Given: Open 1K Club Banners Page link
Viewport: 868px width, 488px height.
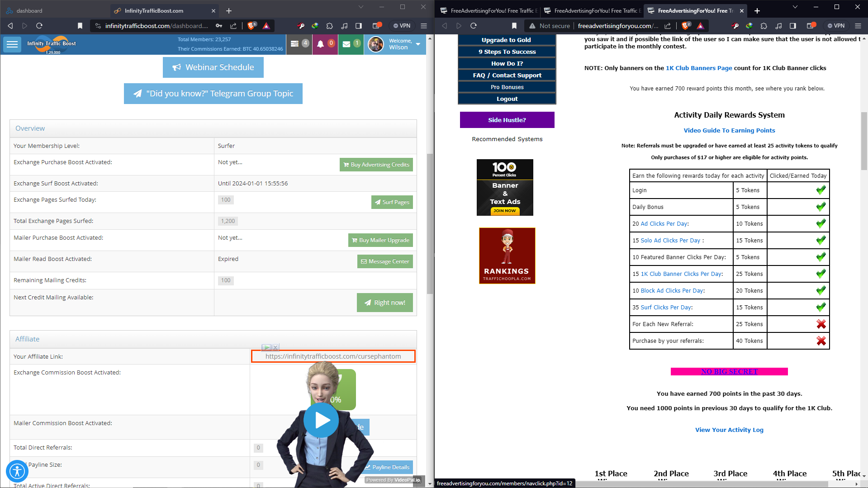Looking at the screenshot, I should (699, 68).
